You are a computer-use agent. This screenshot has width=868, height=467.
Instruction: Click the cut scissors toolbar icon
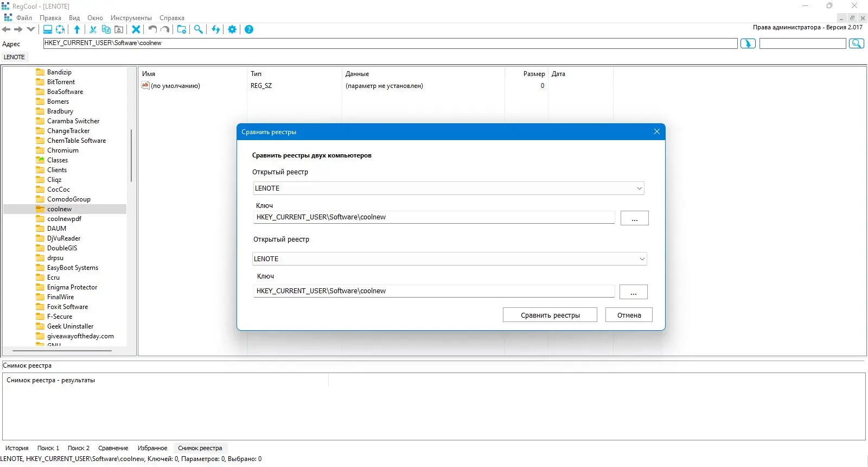coord(93,29)
